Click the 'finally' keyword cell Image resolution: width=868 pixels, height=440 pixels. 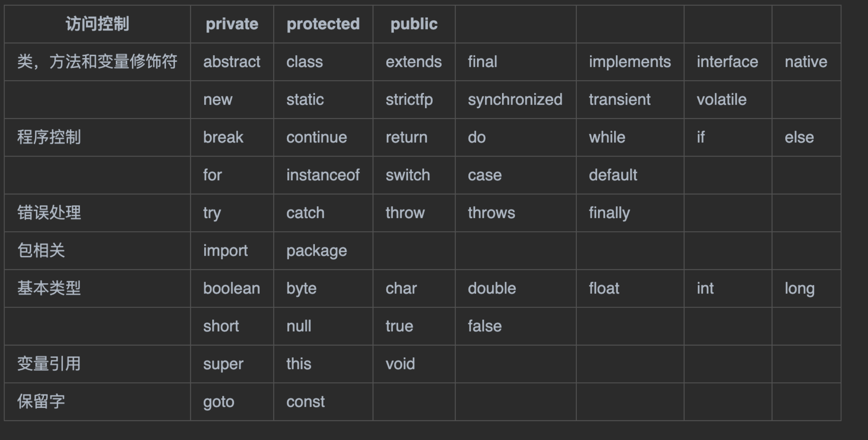(609, 213)
